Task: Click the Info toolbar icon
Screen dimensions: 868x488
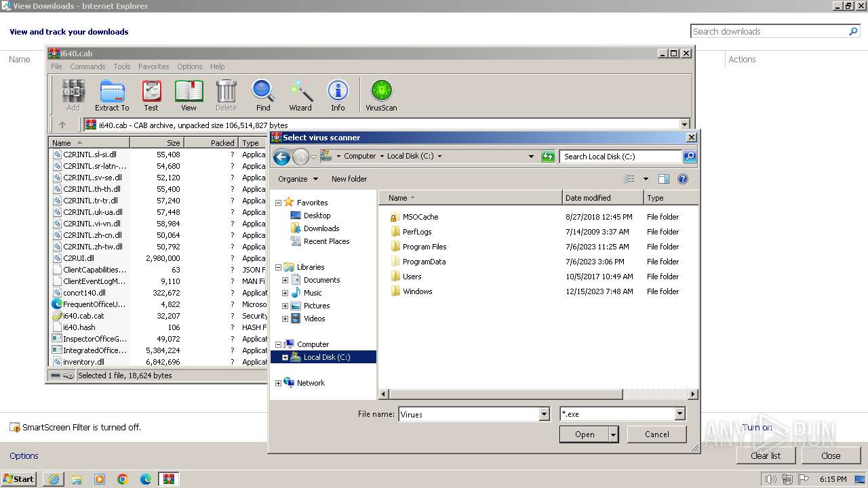Action: [338, 96]
